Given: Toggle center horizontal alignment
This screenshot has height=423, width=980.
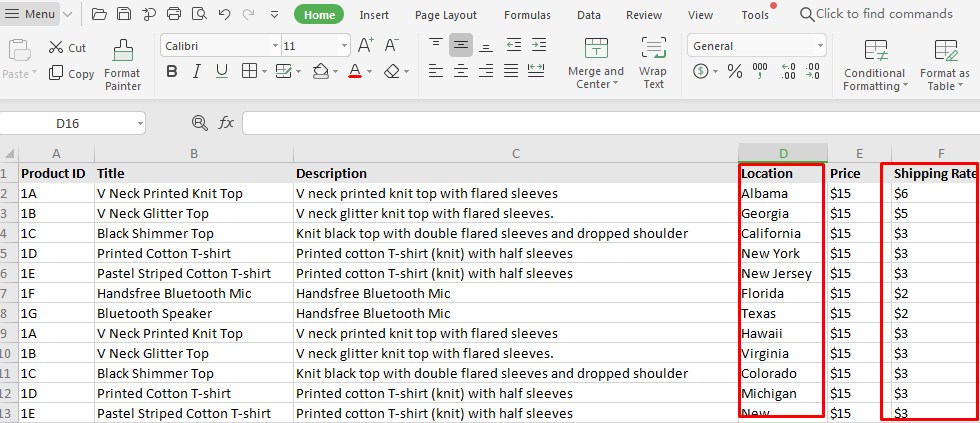Looking at the screenshot, I should point(461,71).
